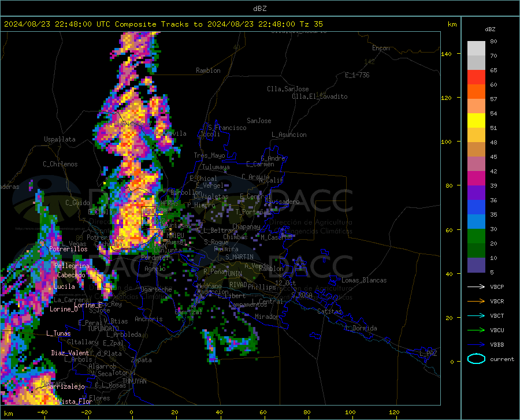Viewport: 520px width, 420px height.
Task: Click the Anchoris label
Action: click(148, 319)
